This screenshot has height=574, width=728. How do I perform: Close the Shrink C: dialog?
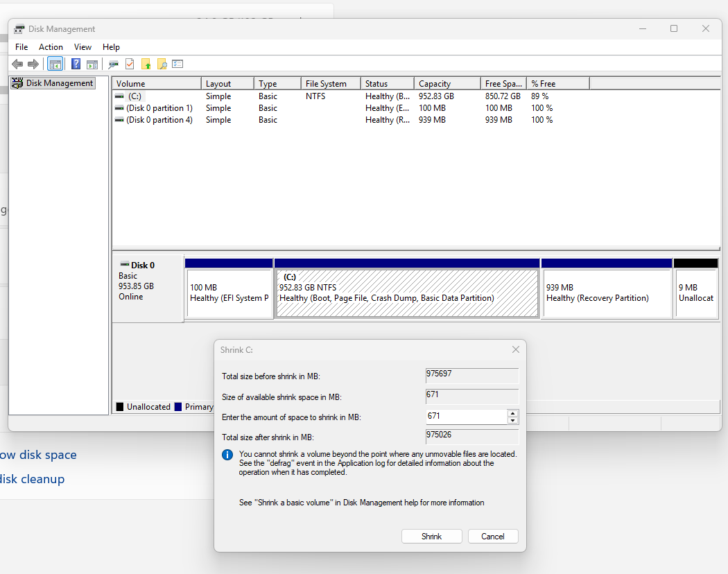515,349
